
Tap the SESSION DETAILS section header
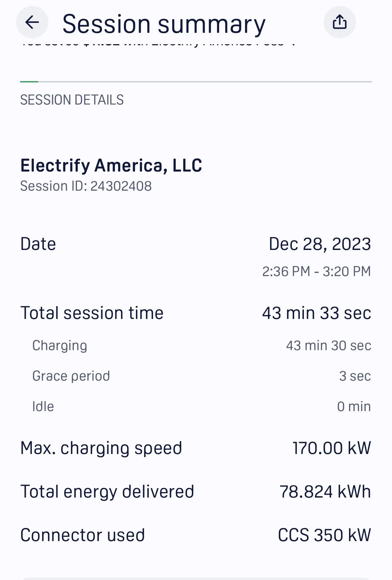coord(72,100)
